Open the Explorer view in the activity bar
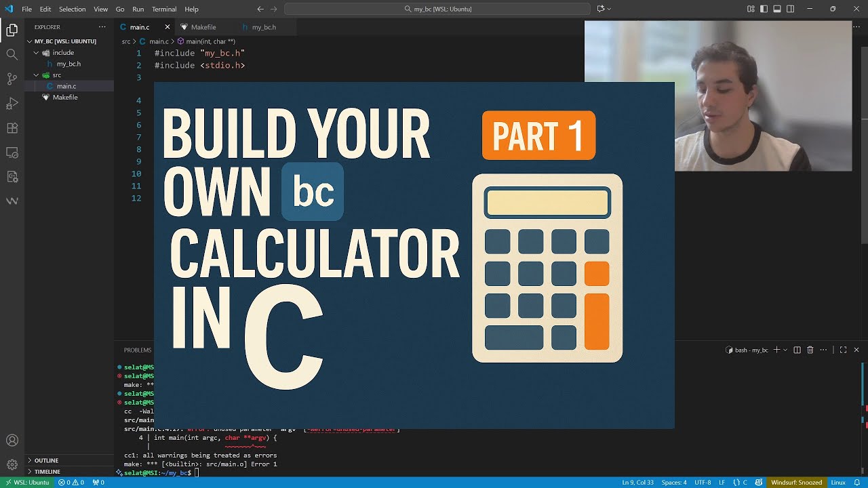The width and height of the screenshot is (868, 488). tap(12, 30)
